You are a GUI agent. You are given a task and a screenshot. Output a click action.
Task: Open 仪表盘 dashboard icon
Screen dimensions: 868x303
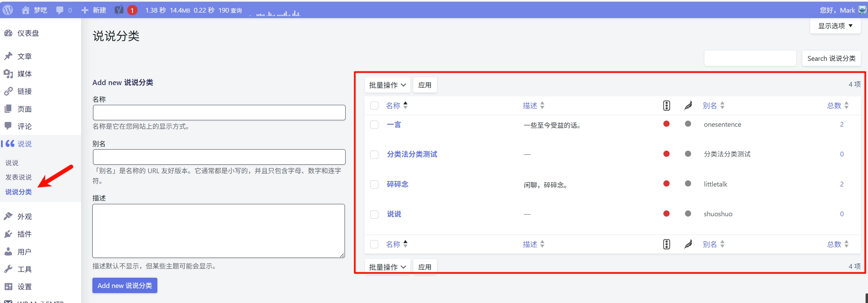[8, 33]
